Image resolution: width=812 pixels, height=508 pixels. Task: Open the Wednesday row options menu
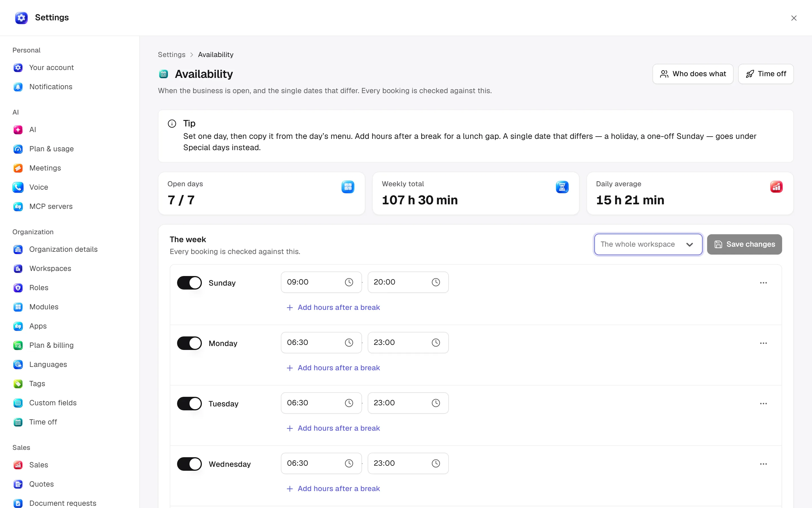click(x=763, y=464)
